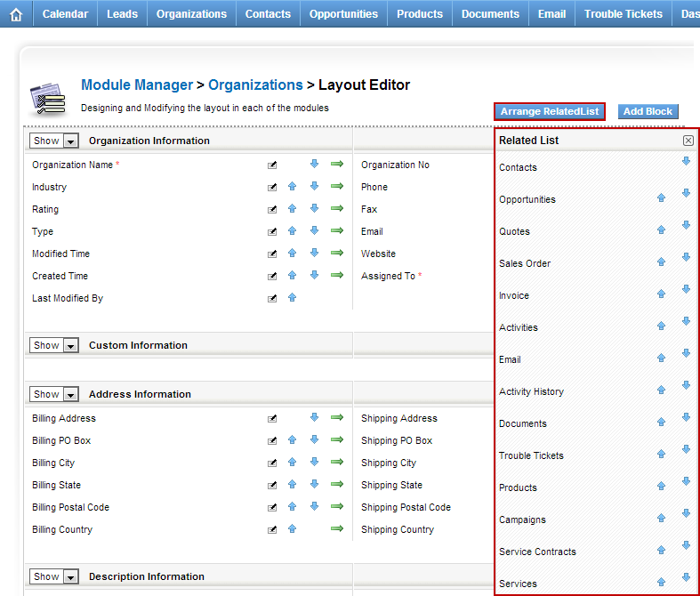Screen dimensions: 700x596
Task: Move Invoice down in Related List
Action: click(686, 289)
